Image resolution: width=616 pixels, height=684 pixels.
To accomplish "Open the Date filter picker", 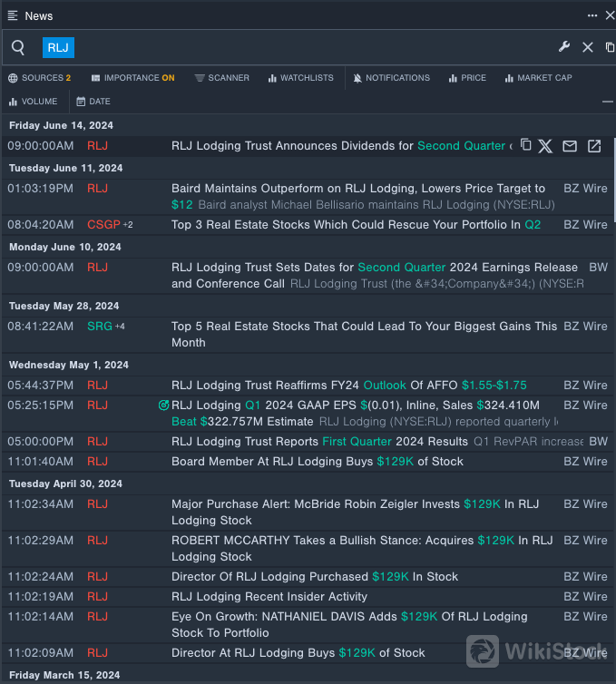I will [93, 102].
